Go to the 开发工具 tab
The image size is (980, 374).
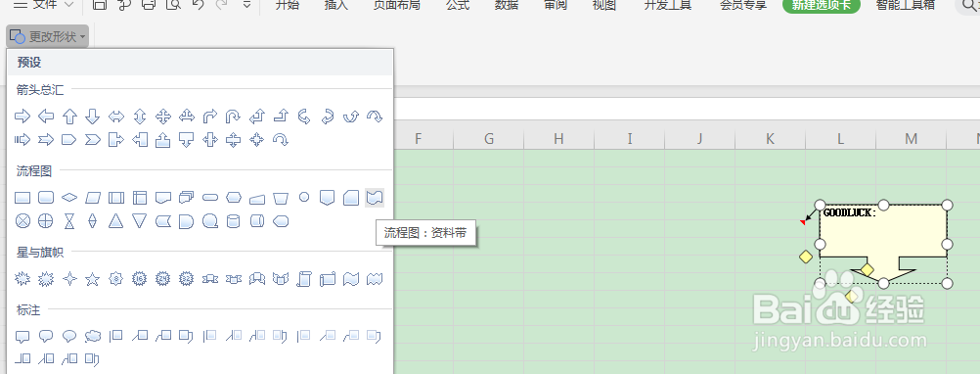pos(668,5)
